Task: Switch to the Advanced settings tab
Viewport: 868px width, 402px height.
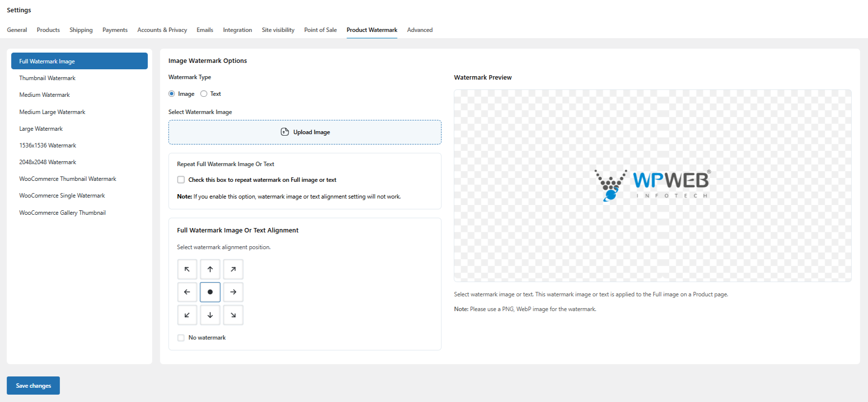Action: click(420, 30)
